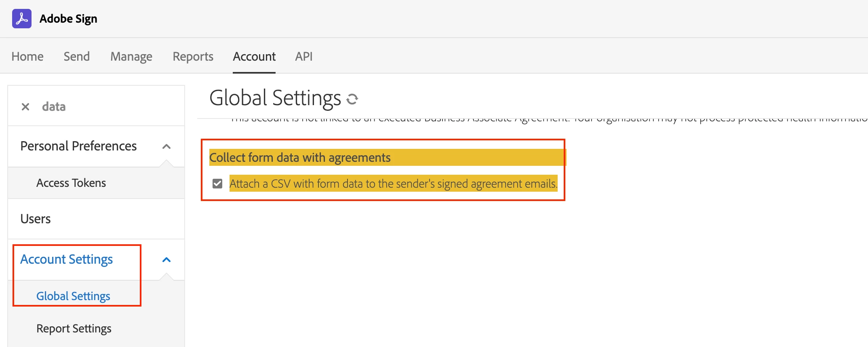
Task: Collapse the Personal Preferences chevron
Action: pos(166,146)
